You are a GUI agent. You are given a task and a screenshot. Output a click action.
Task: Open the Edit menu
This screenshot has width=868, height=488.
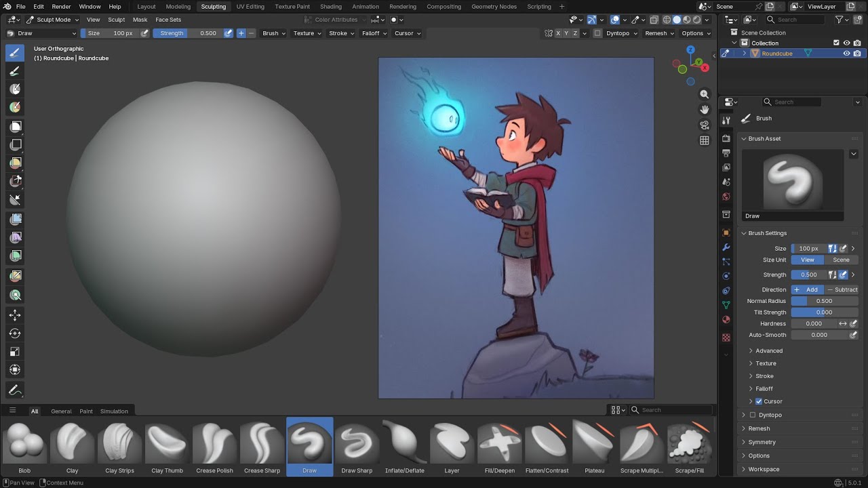[x=39, y=6]
